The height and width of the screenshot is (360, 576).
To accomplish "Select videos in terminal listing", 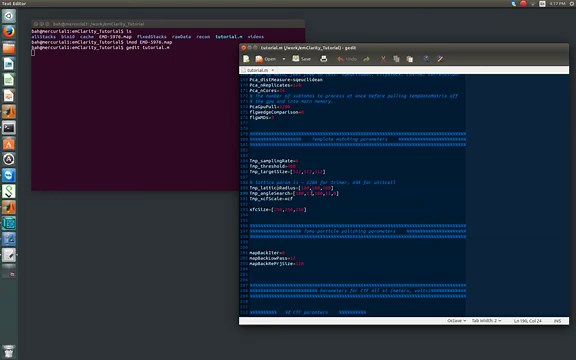I will coord(256,37).
